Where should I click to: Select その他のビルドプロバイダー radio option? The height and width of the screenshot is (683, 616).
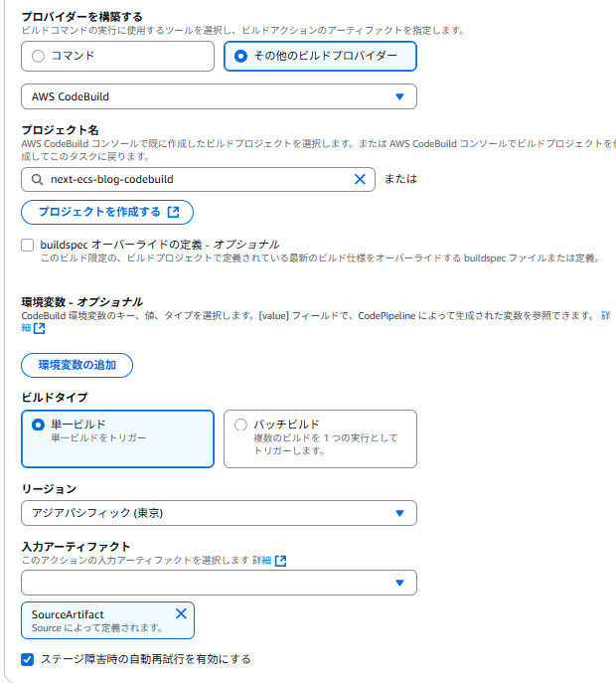pos(241,57)
